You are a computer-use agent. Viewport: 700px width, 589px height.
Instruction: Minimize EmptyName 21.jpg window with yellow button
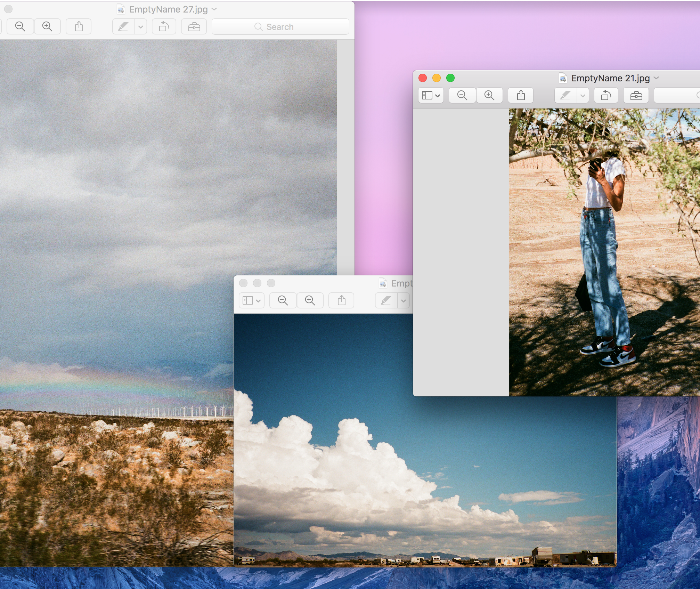coord(437,78)
